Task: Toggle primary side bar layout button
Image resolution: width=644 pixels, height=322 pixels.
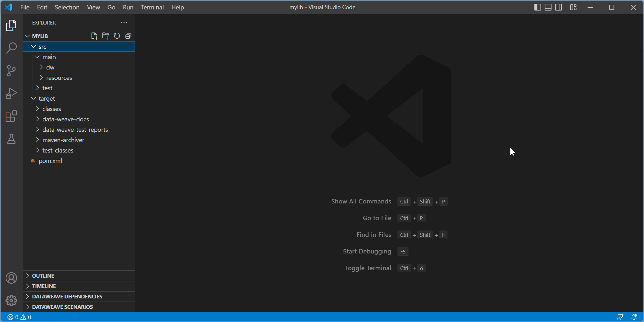Action: [538, 7]
